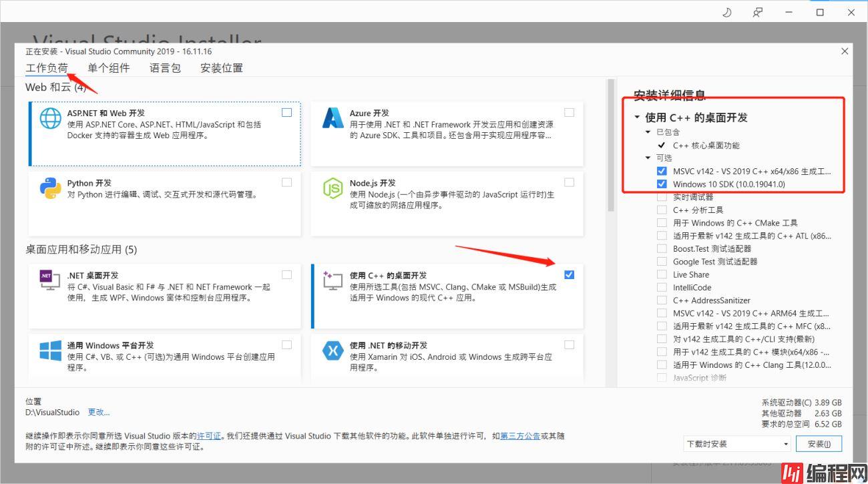
Task: Collapse the 使用 C++ 的桌面开发 details tree
Action: point(637,117)
